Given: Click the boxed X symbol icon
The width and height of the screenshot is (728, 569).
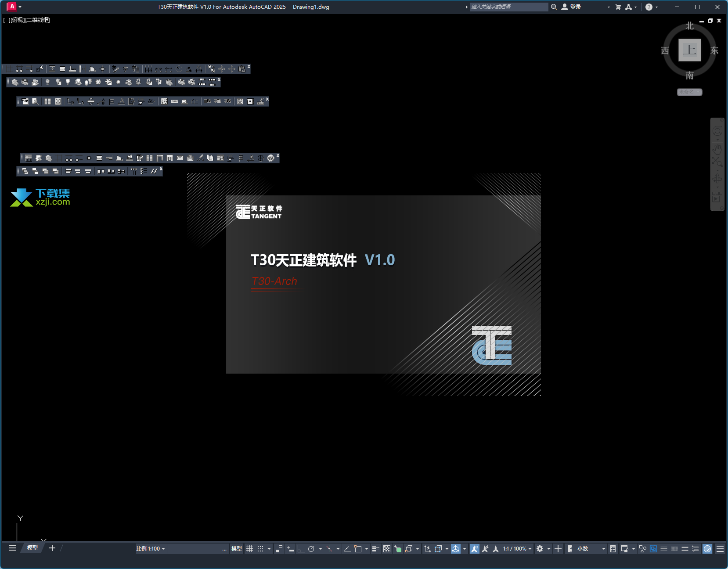Looking at the screenshot, I should [58, 101].
